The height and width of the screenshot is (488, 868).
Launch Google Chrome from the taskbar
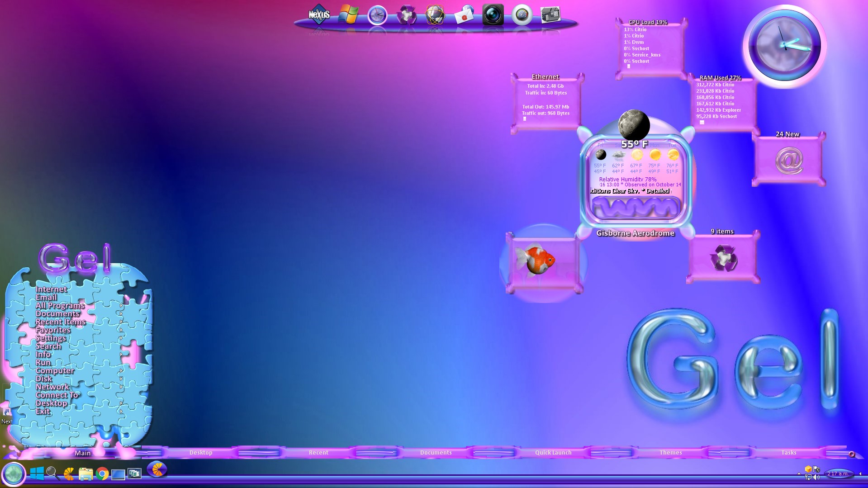[102, 474]
